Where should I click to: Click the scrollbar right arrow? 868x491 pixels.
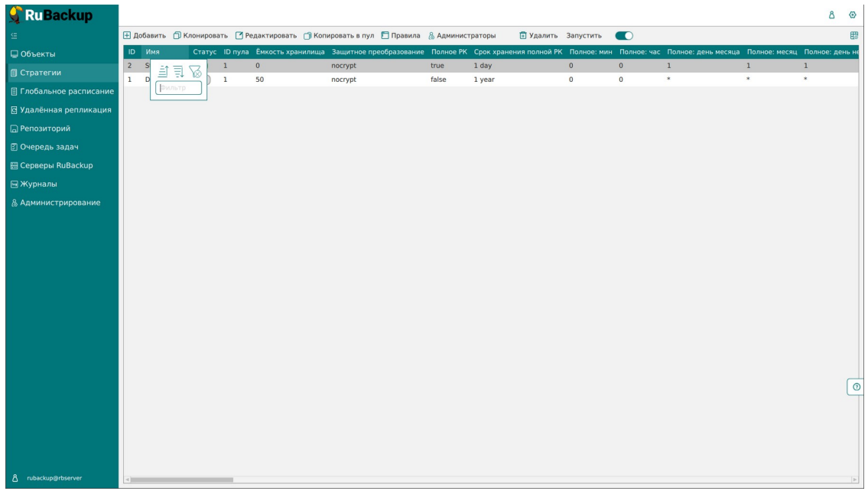pos(855,480)
